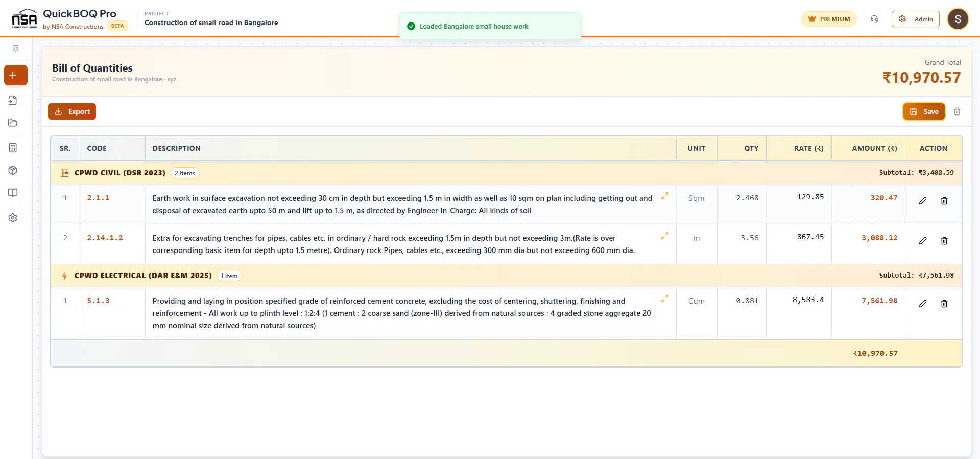Delete item 2.14.1.2 with trash icon
The height and width of the screenshot is (459, 980).
click(944, 241)
